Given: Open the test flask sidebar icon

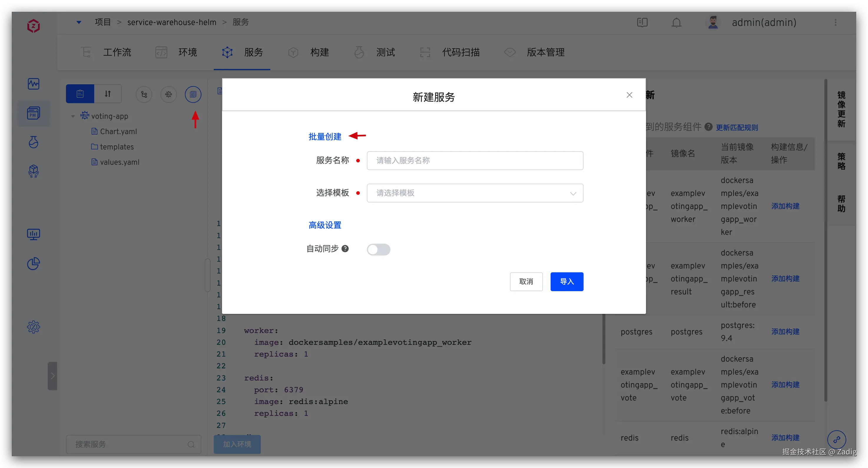Looking at the screenshot, I should [33, 142].
